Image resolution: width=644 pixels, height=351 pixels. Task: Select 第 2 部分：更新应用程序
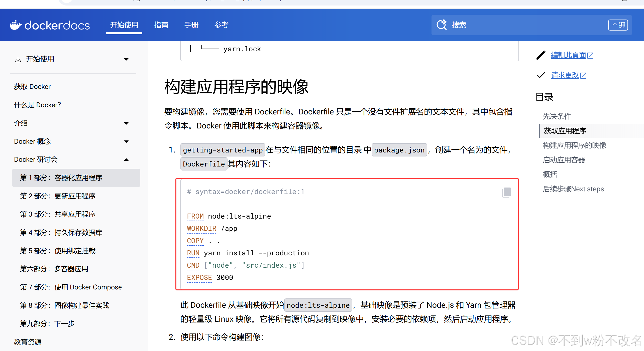[58, 196]
